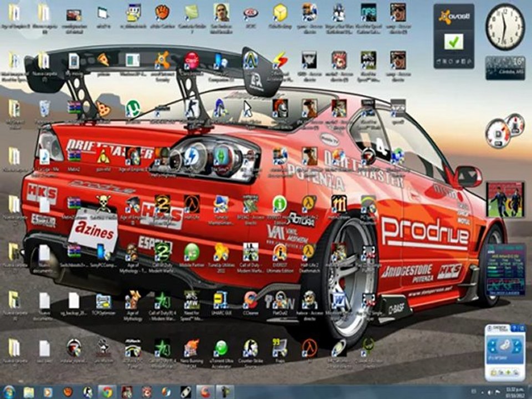
Task: Launch the Half-Life shortcut with orange lambda
Action: pyautogui.click(x=192, y=203)
